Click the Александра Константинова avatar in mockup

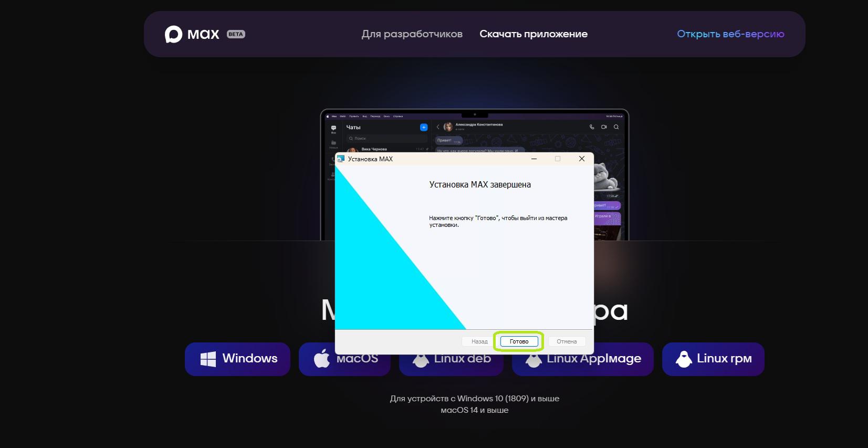point(448,127)
